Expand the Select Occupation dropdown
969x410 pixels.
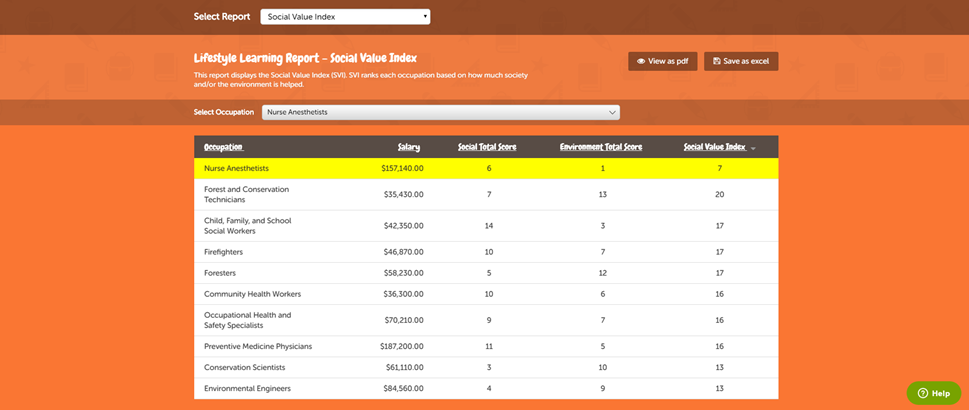(x=440, y=112)
